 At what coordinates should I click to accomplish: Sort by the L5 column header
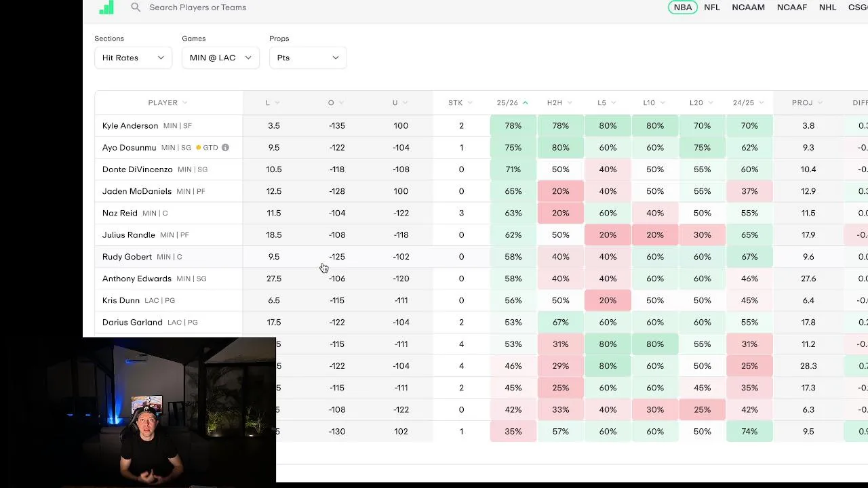606,103
